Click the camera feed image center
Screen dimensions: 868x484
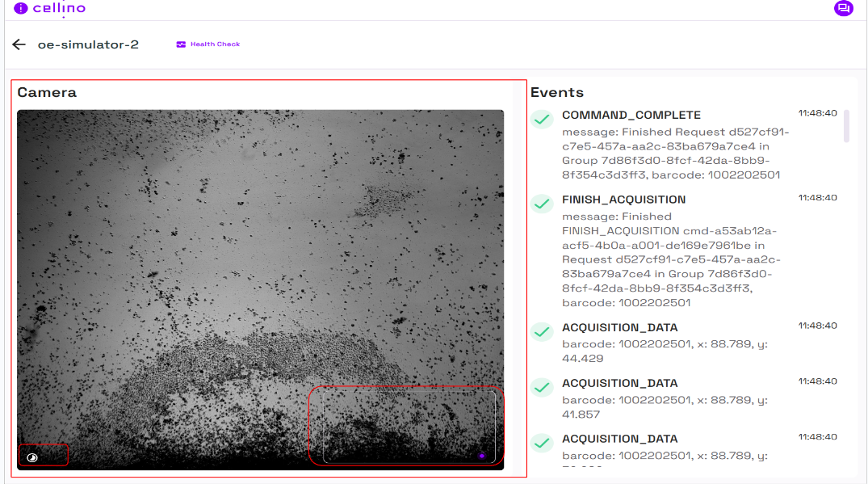260,289
